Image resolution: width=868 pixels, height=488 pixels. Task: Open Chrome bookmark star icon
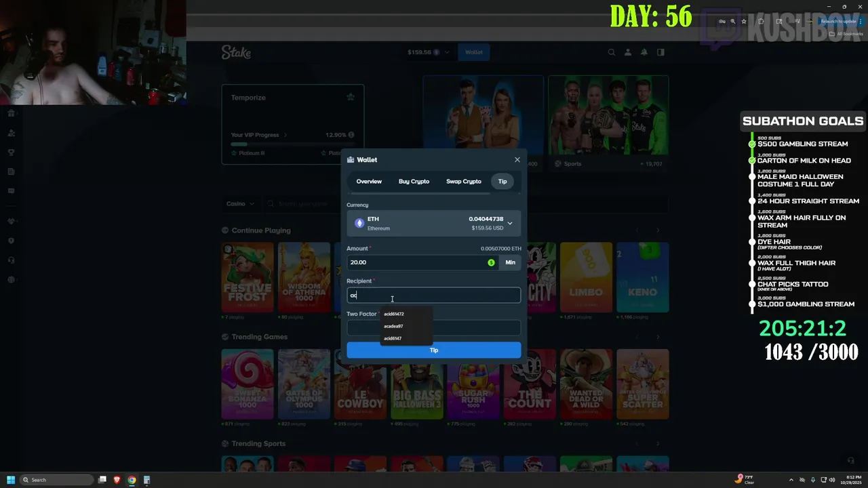click(744, 22)
